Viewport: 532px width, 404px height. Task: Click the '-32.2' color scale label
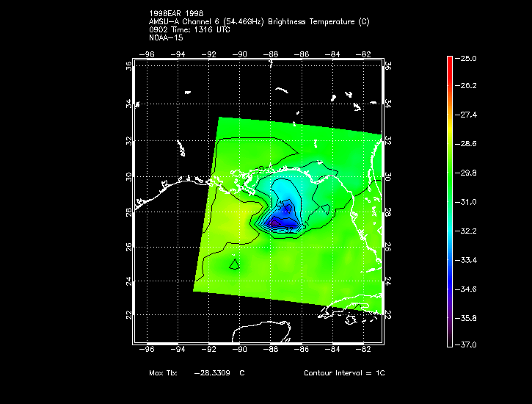tap(465, 231)
